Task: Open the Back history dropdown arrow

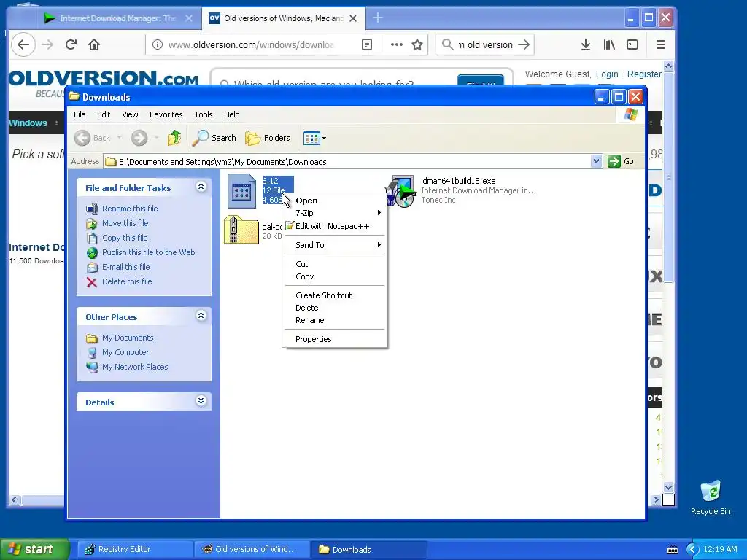Action: 119,138
